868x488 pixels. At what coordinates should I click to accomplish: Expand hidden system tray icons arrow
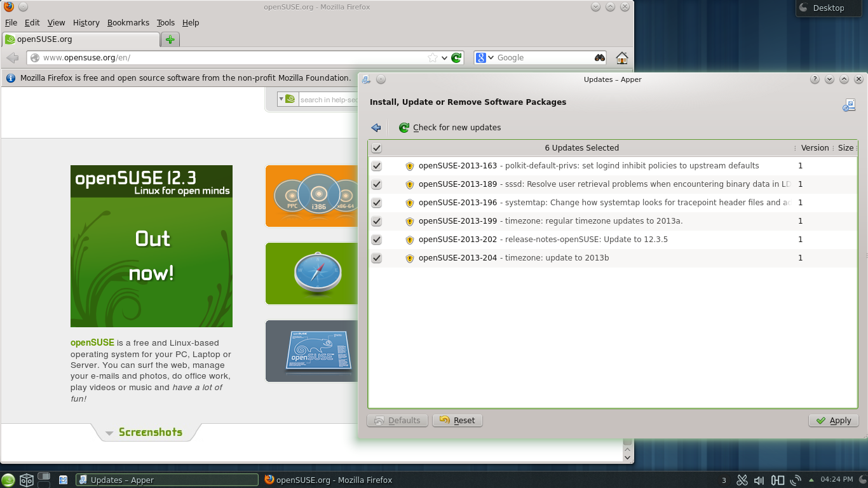click(x=811, y=480)
